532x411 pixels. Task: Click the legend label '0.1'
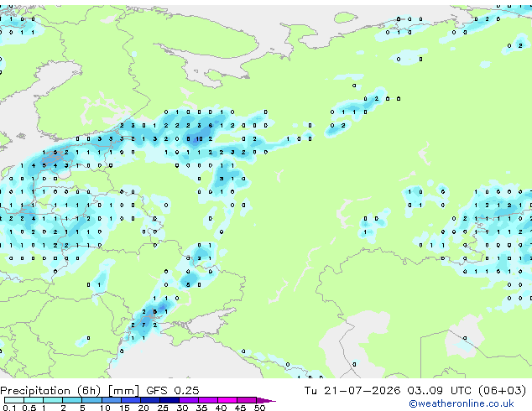pyautogui.click(x=9, y=408)
